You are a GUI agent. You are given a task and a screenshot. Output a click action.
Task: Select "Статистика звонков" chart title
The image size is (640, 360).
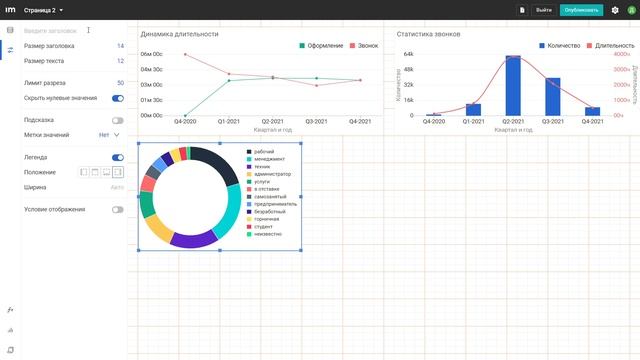point(429,34)
